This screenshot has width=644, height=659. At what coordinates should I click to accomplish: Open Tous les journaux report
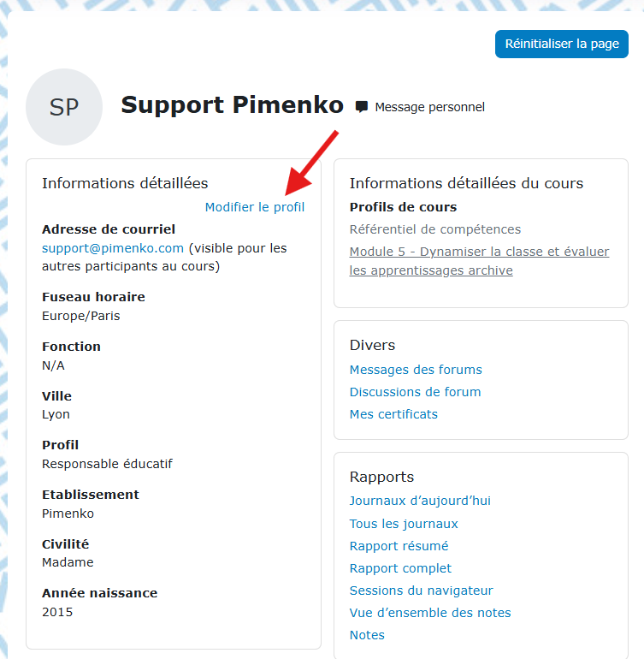click(x=404, y=524)
